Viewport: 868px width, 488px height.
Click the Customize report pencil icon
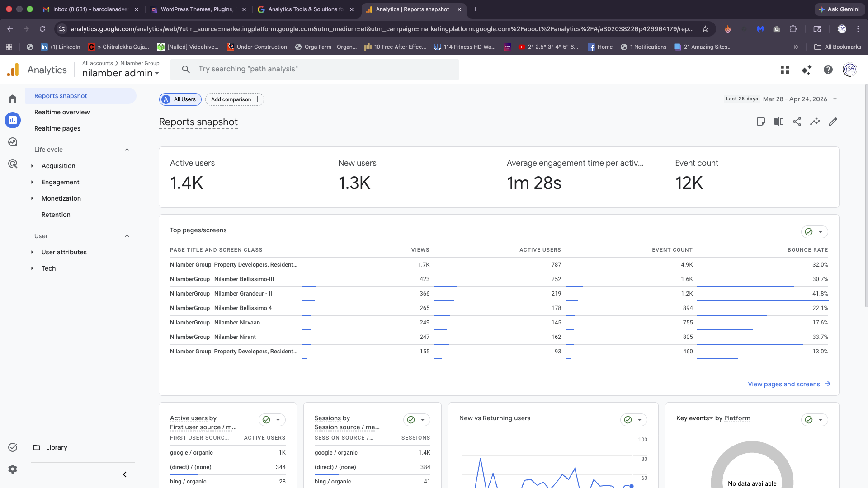(x=833, y=122)
